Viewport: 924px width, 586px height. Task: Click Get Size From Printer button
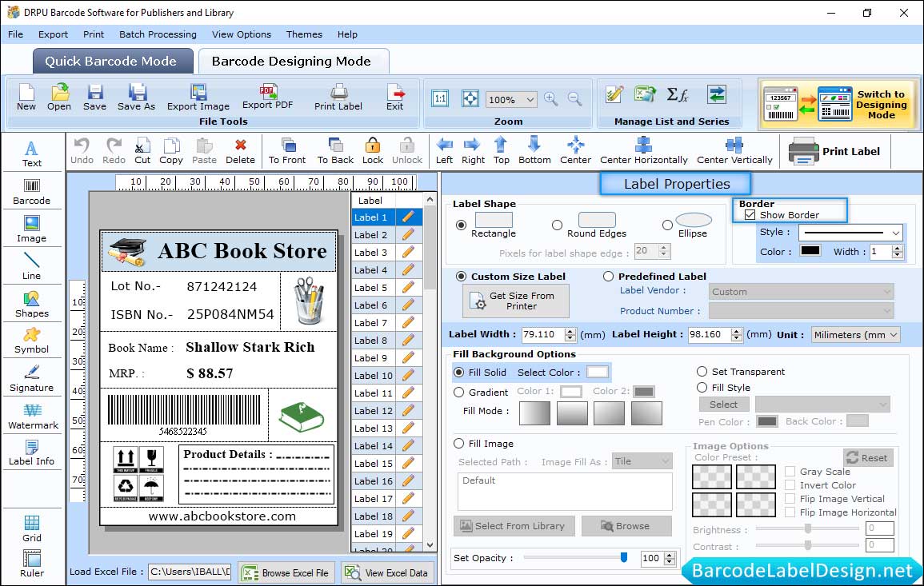tap(516, 301)
